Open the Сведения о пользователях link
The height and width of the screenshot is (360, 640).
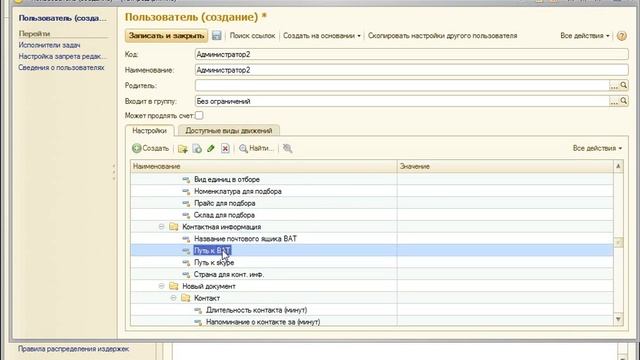pos(61,68)
